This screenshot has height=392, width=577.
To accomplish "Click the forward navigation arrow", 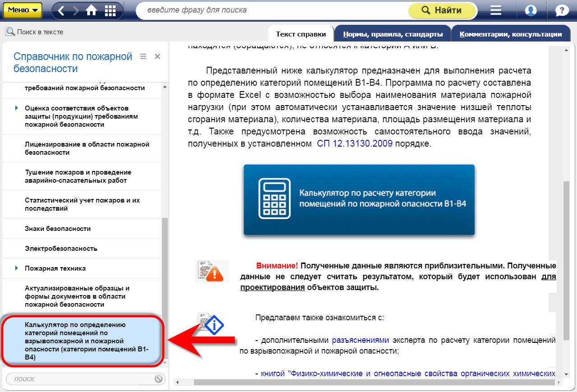I will pos(76,10).
